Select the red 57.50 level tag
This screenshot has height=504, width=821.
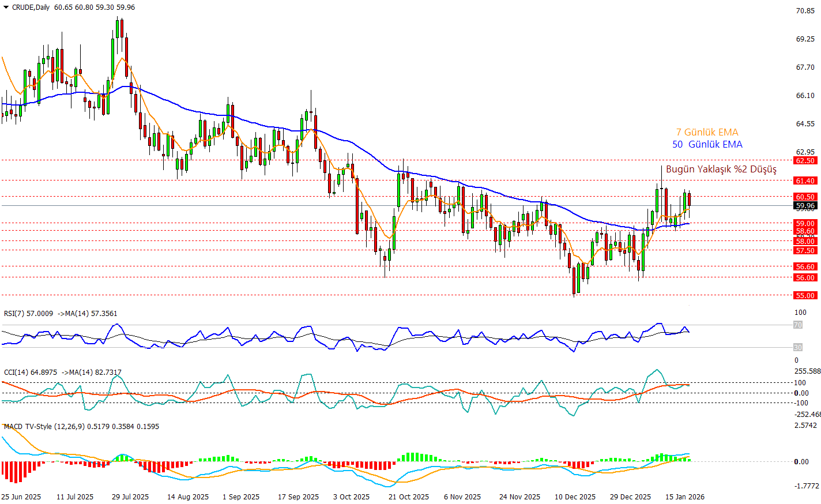[805, 250]
